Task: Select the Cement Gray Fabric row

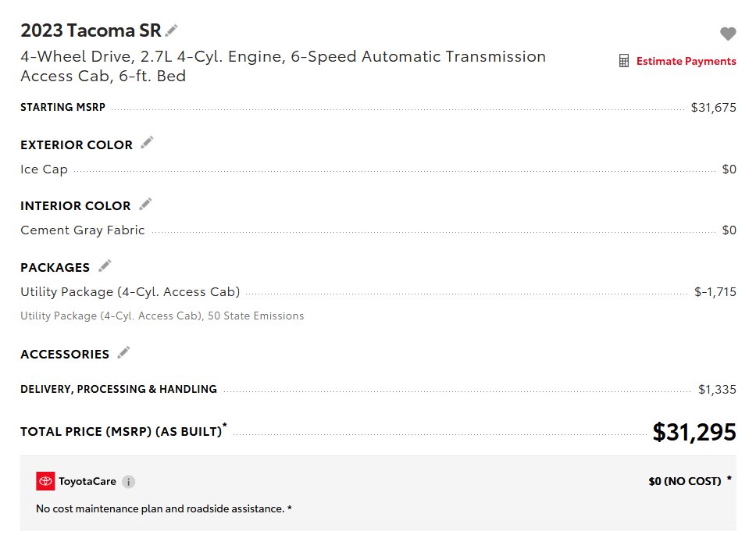Action: click(x=83, y=230)
